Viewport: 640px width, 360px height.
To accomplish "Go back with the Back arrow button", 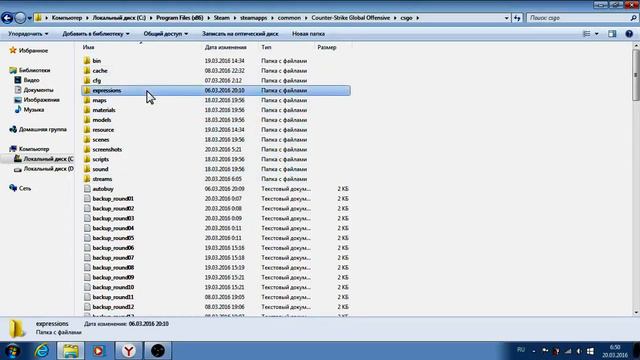I will tap(7, 18).
